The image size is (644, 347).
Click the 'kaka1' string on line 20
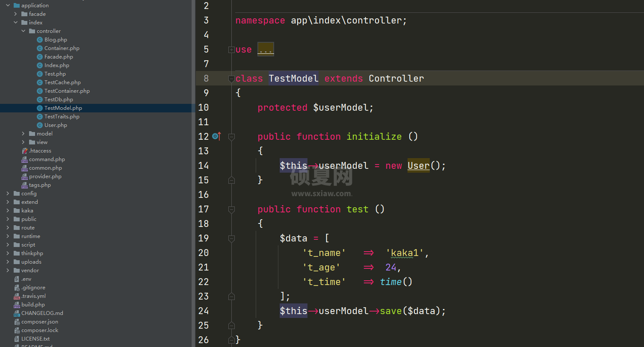click(x=405, y=253)
